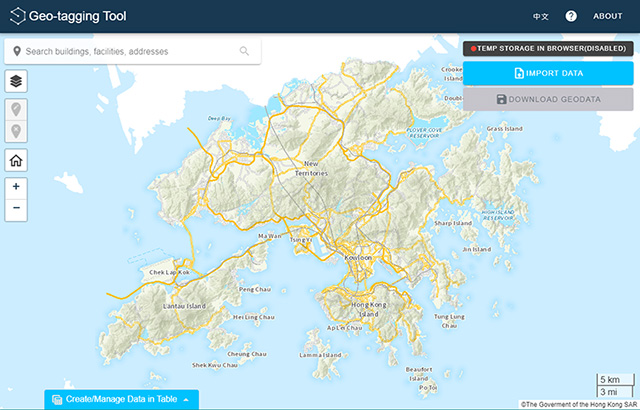Viewport: 640px width, 410px height.
Task: Click the IMPORT DATA button
Action: point(548,73)
